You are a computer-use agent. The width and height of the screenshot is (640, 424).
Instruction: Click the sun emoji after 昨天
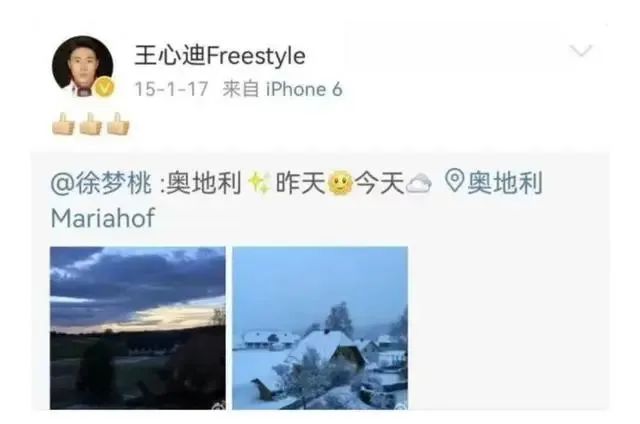click(x=340, y=183)
